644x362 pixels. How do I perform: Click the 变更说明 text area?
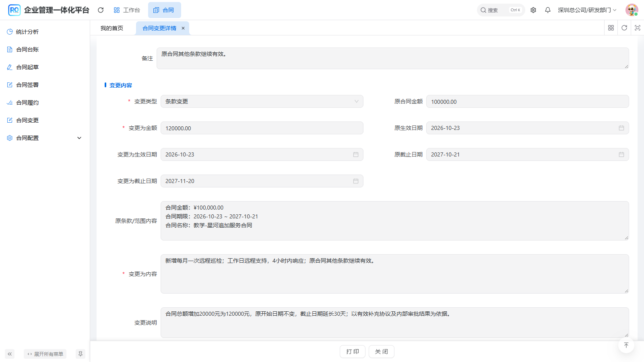395,323
